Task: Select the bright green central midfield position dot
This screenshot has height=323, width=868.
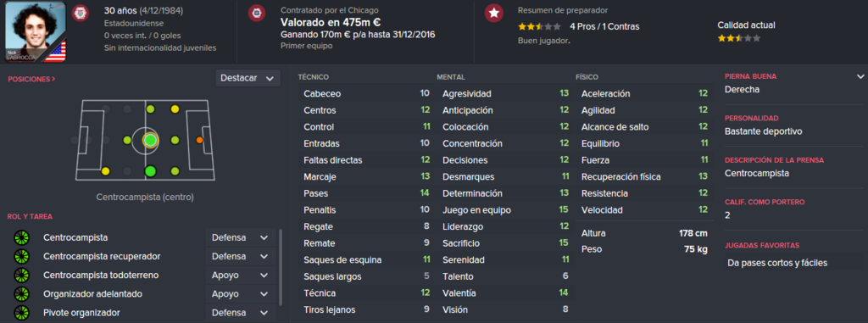Action: click(150, 140)
